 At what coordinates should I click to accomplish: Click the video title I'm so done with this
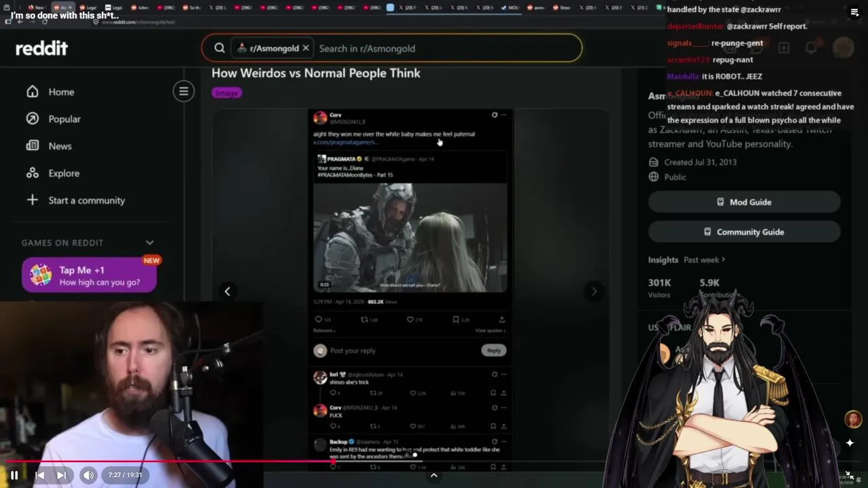pos(64,15)
